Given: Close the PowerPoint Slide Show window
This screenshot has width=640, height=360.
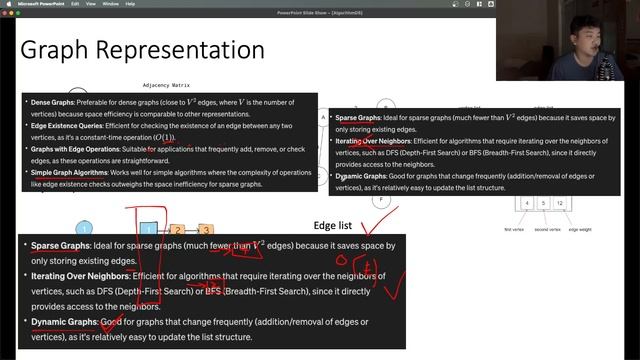Looking at the screenshot, I should (4, 13).
